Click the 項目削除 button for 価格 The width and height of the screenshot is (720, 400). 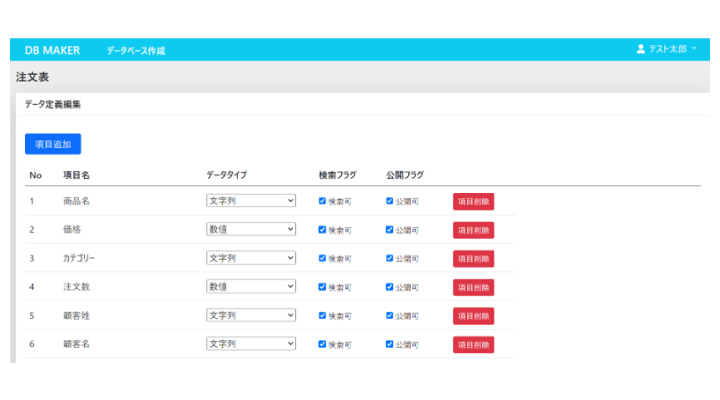pyautogui.click(x=473, y=230)
